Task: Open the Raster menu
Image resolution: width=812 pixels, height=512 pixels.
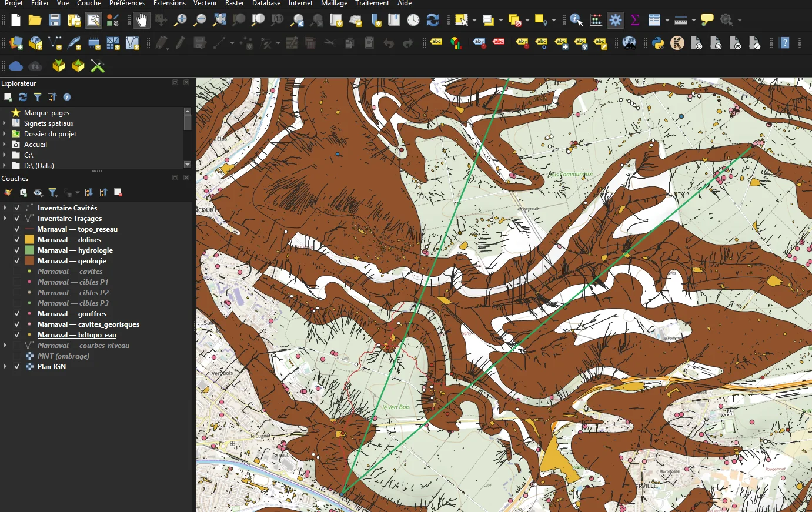Action: point(235,4)
